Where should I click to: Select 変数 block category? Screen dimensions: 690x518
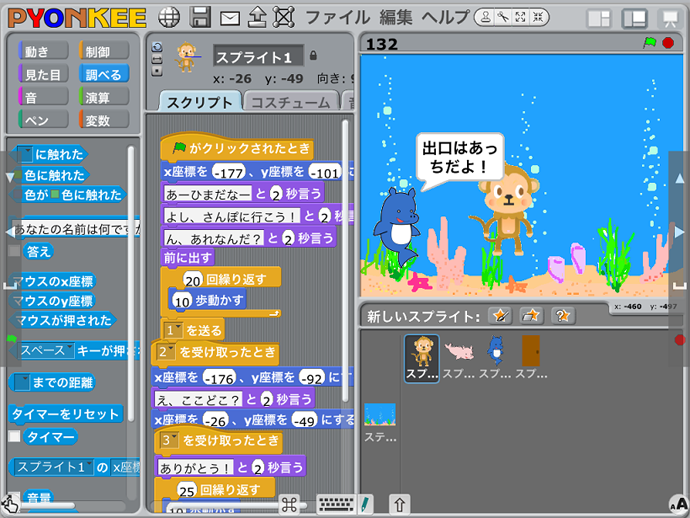coord(104,120)
